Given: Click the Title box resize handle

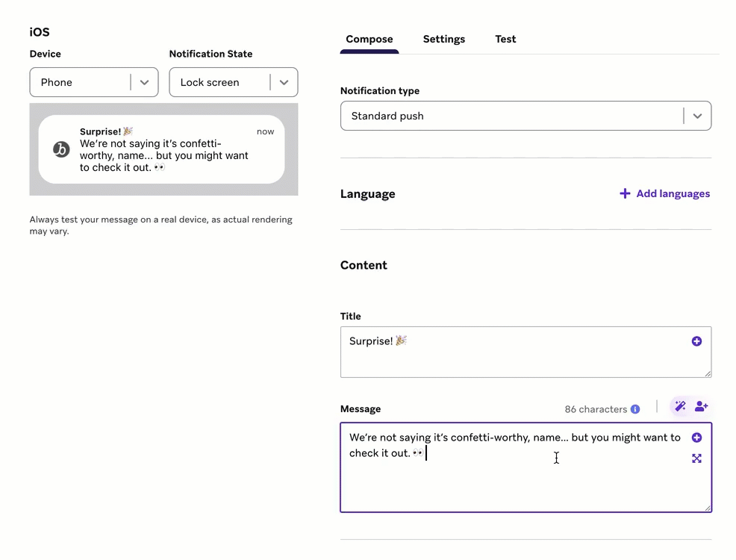Looking at the screenshot, I should coord(707,373).
